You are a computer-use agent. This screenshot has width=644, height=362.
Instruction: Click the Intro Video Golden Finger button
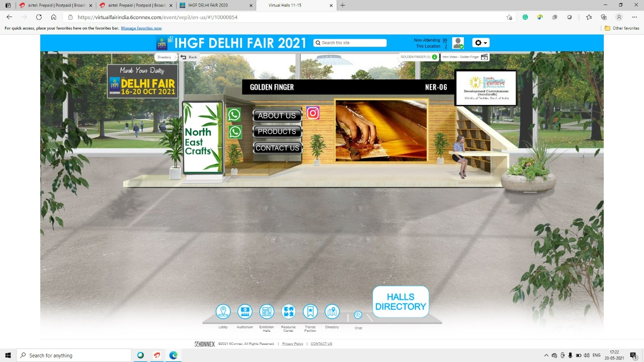(x=465, y=57)
